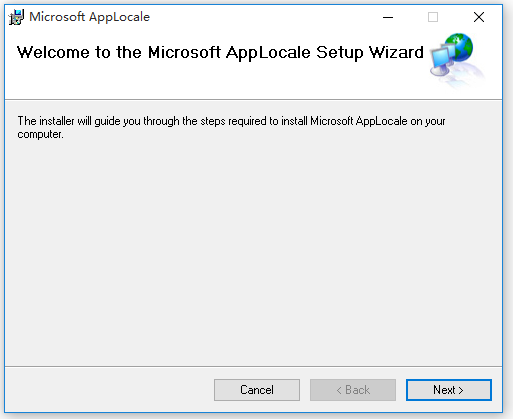The width and height of the screenshot is (513, 419).
Task: Click the Next button to continue setup
Action: pos(449,390)
